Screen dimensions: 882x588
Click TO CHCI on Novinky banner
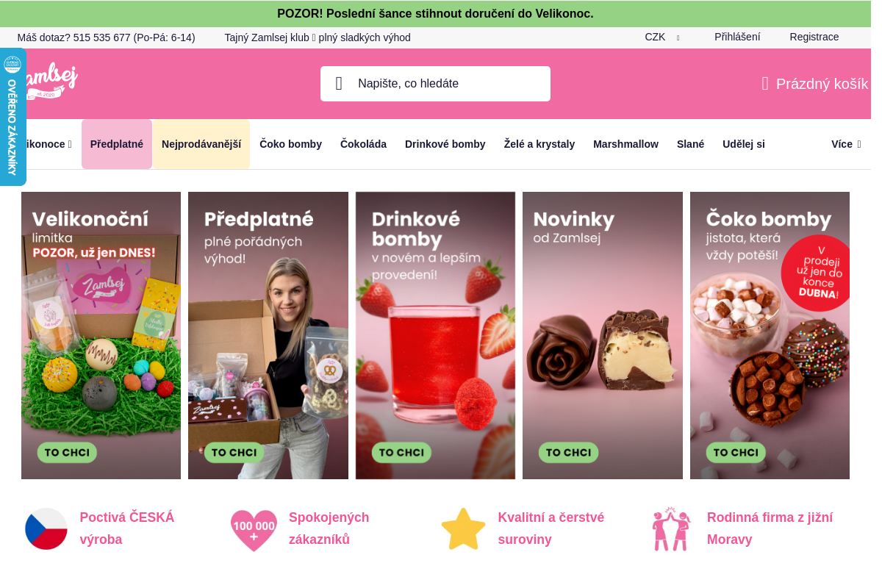point(568,452)
